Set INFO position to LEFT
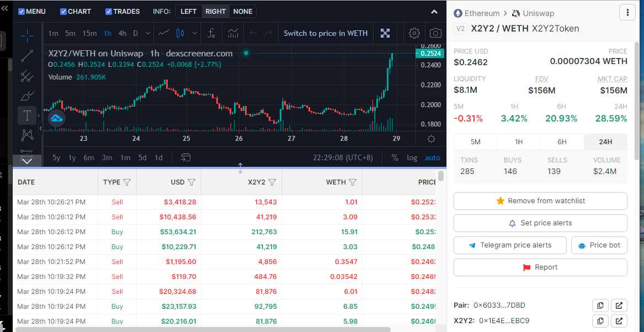This screenshot has width=644, height=332. 189,12
